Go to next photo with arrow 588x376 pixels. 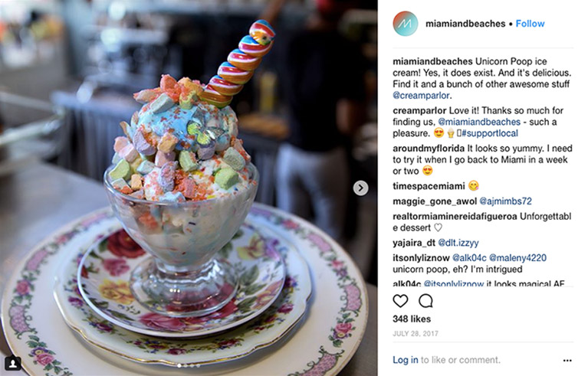360,188
